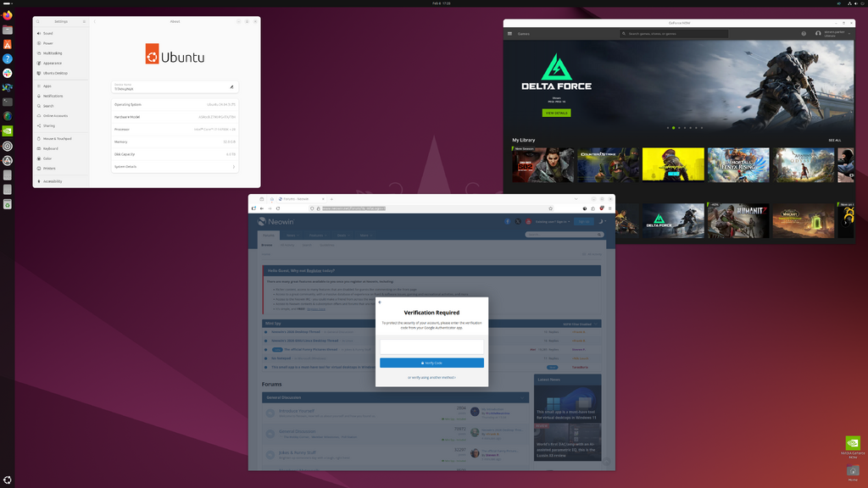Expand the Neowin More menu
This screenshot has height=488, width=868.
click(x=365, y=236)
